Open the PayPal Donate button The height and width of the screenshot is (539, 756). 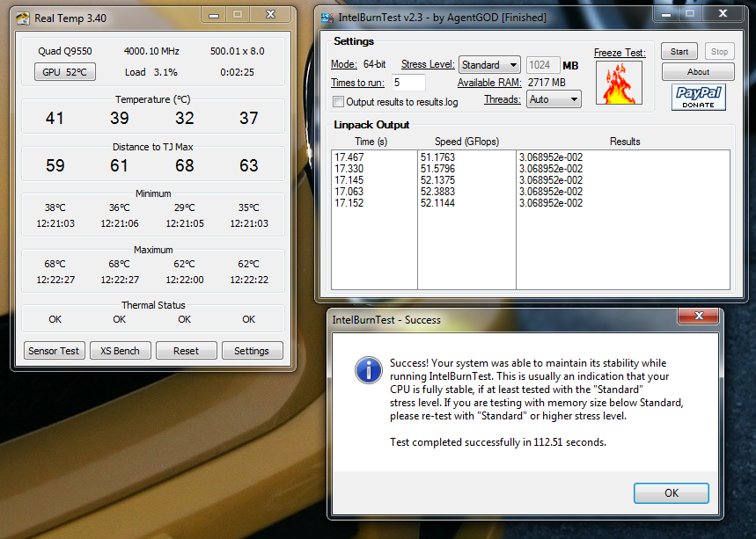click(x=698, y=97)
